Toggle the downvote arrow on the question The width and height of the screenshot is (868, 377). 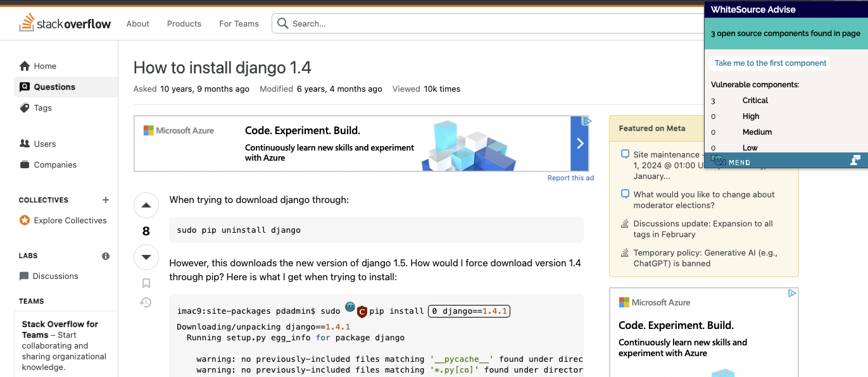[146, 257]
